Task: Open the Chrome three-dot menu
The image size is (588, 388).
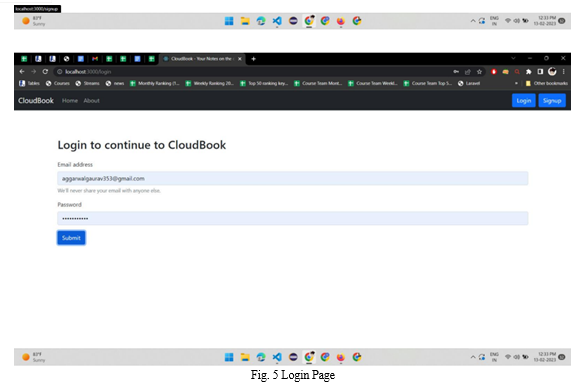Action: [x=563, y=72]
